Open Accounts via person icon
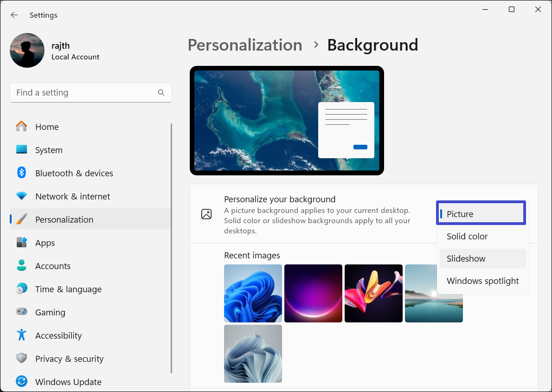This screenshot has width=552, height=392. (21, 266)
